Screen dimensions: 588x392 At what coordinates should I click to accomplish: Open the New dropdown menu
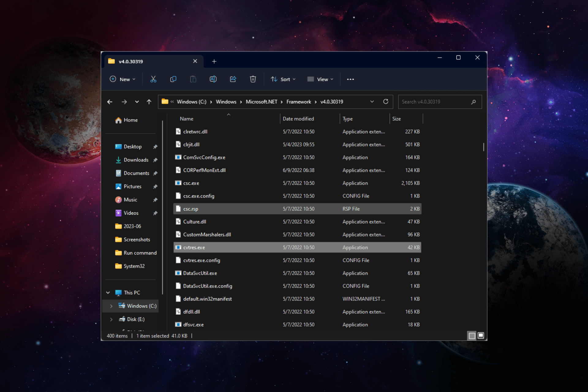coord(123,79)
